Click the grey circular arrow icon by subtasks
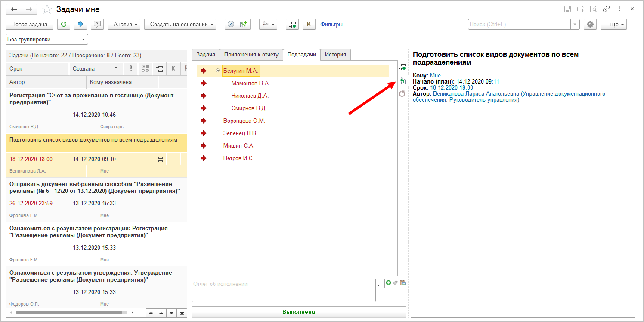The width and height of the screenshot is (644, 322). (x=402, y=93)
